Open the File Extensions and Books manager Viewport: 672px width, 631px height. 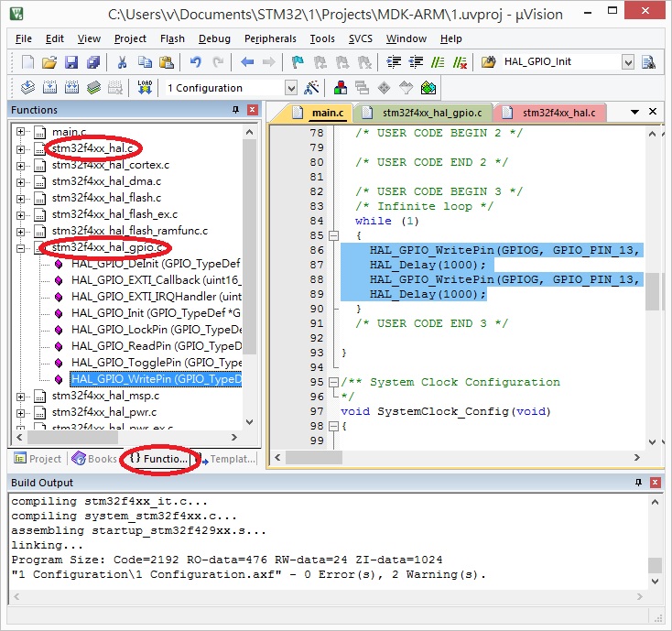[x=341, y=88]
